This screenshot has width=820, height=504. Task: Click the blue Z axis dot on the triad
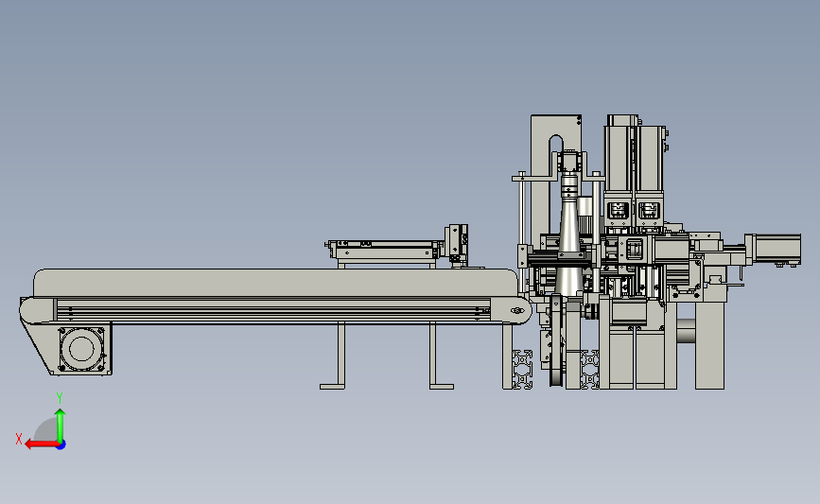[61, 445]
